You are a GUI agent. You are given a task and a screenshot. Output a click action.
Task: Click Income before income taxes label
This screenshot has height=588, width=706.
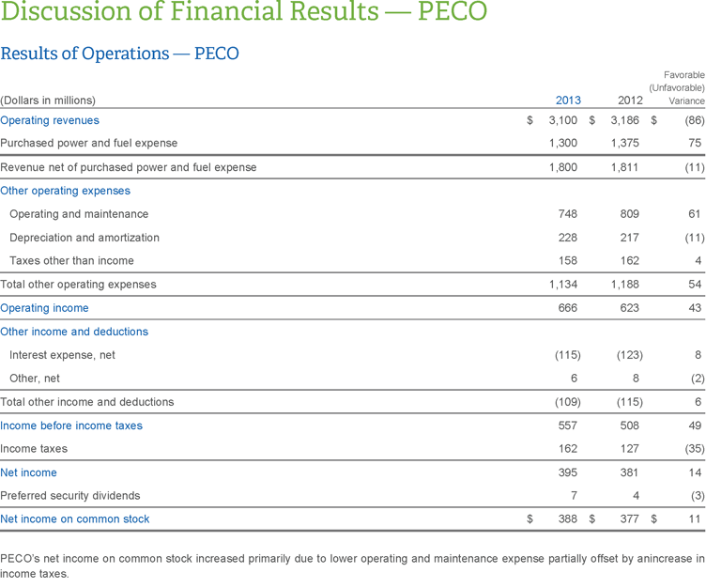point(71,426)
